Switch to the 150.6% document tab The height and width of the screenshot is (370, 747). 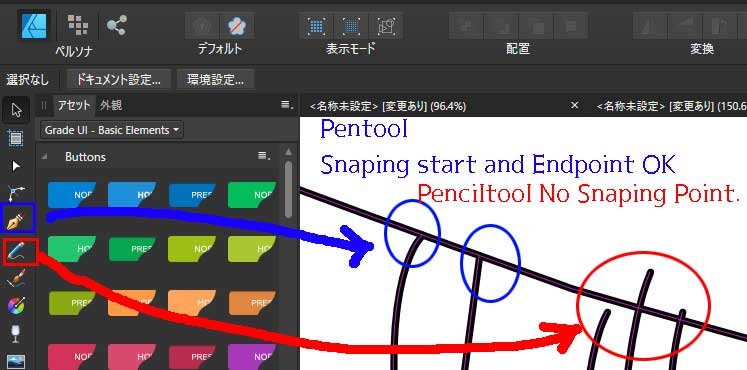[672, 106]
